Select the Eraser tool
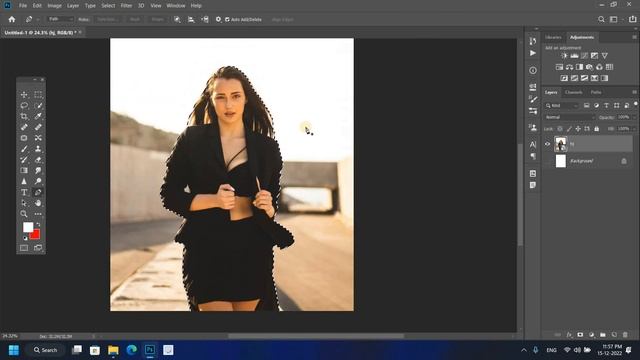 [x=38, y=160]
